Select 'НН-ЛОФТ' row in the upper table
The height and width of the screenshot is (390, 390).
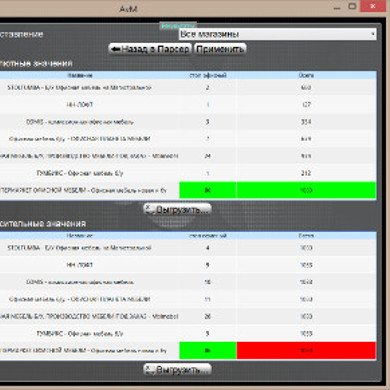coord(79,105)
